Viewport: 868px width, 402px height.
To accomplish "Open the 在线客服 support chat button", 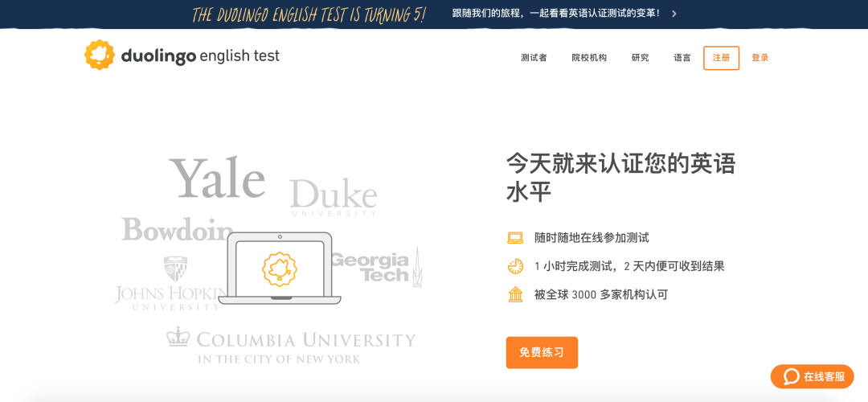I will click(x=813, y=376).
